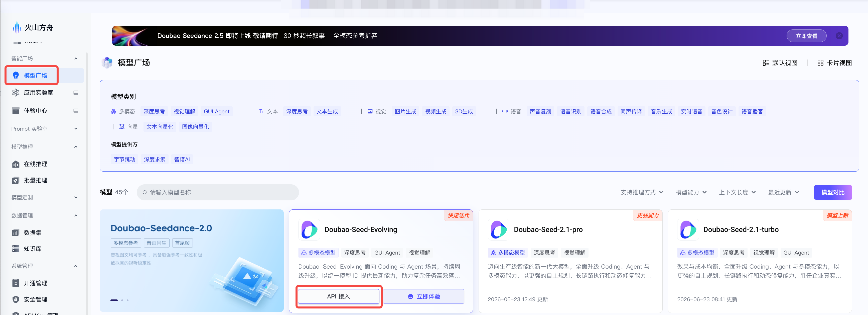Select 模型广场 in the sidebar
The width and height of the screenshot is (868, 315).
click(x=45, y=75)
